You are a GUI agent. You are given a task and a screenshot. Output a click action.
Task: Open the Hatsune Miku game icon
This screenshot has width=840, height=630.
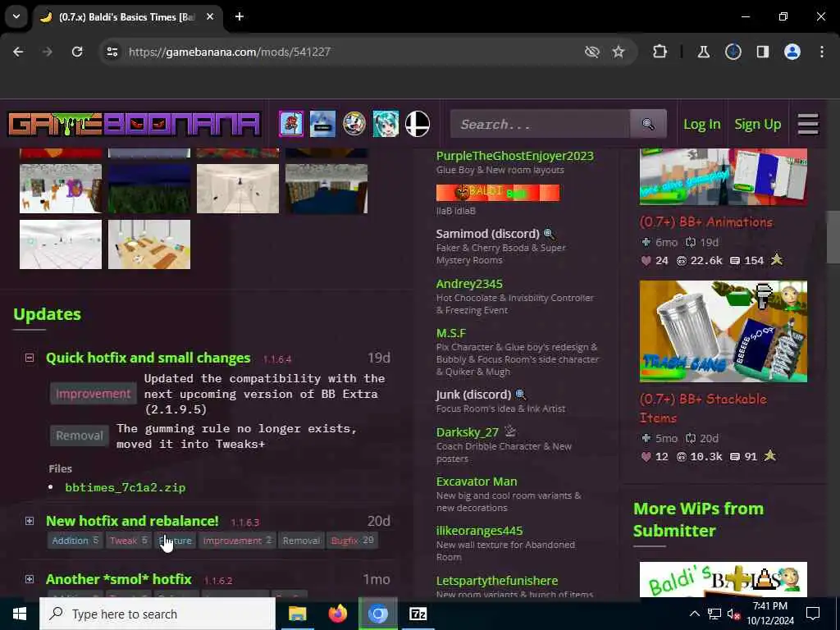pyautogui.click(x=386, y=125)
